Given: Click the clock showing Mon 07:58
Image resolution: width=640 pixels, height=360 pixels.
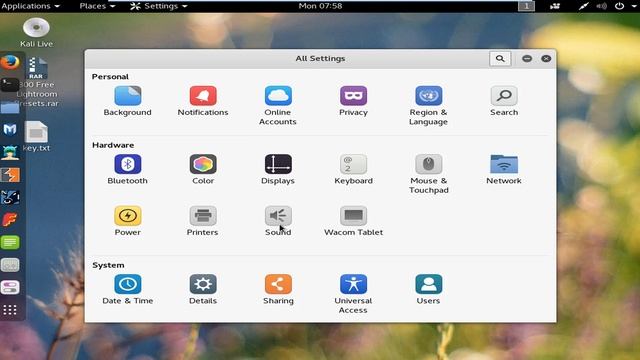Looking at the screenshot, I should 320,6.
